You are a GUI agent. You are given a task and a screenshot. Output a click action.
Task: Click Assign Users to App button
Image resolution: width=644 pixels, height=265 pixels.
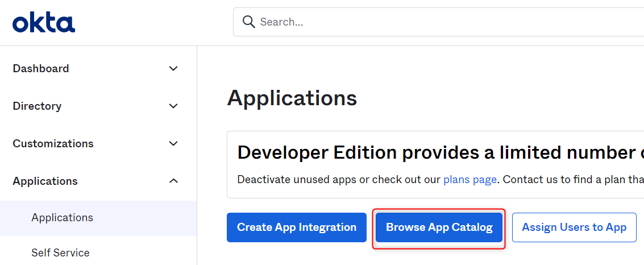click(574, 227)
